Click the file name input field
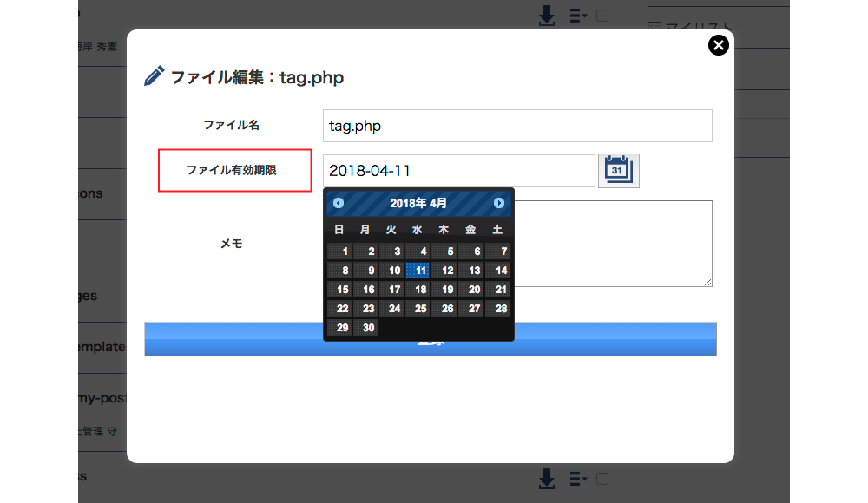The height and width of the screenshot is (503, 868). [517, 126]
